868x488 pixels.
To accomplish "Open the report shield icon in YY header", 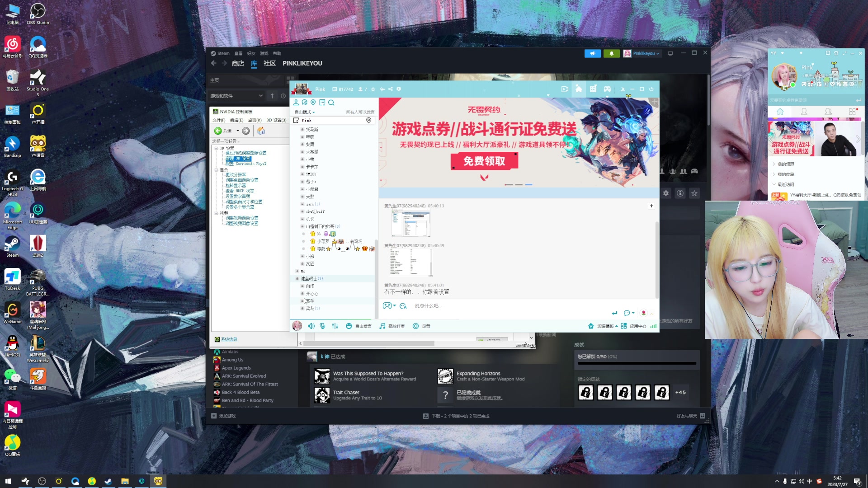I will (x=399, y=89).
